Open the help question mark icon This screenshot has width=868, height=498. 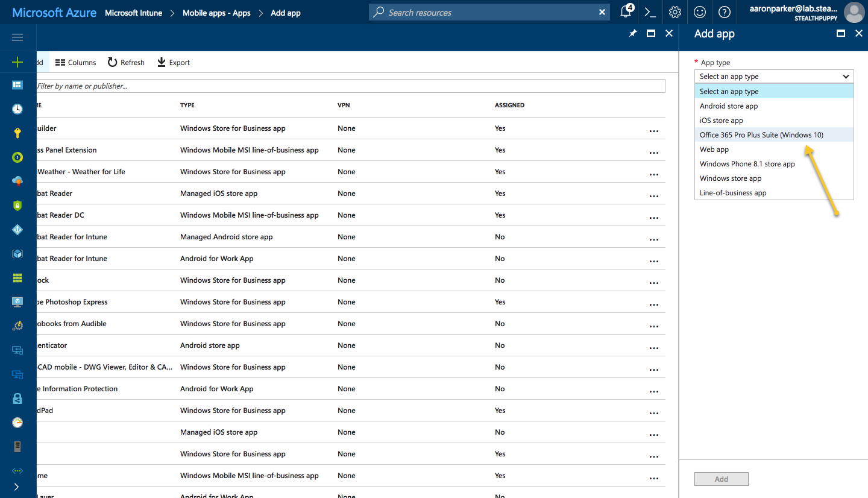[725, 12]
